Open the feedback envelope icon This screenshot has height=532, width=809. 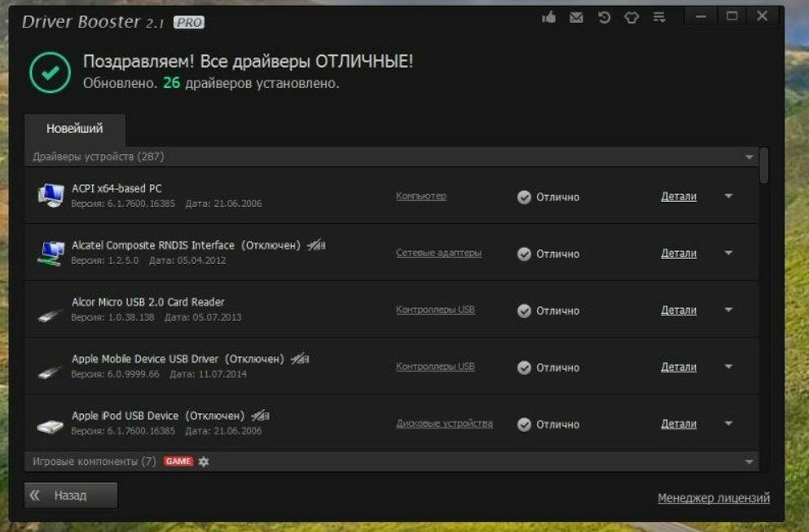coord(576,18)
